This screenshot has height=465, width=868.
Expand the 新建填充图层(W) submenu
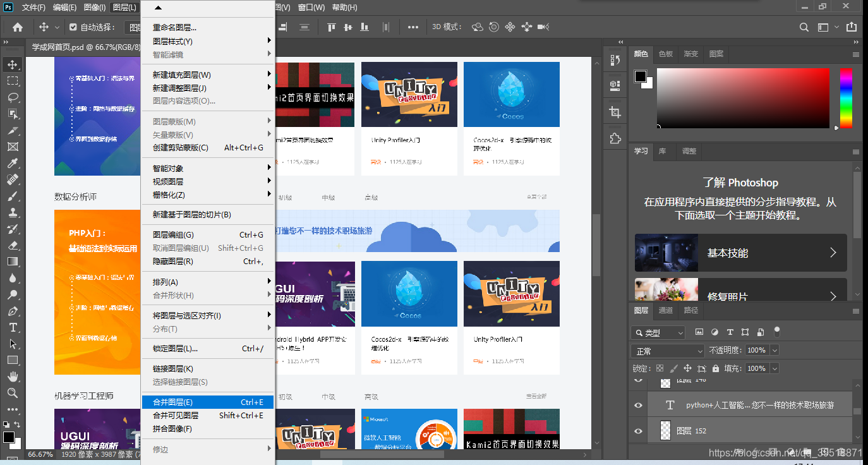coord(207,75)
